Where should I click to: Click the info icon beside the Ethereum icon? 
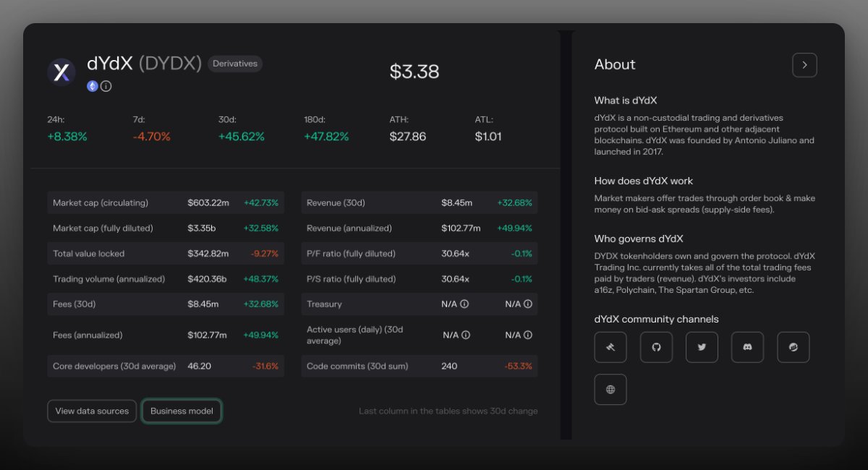point(106,86)
